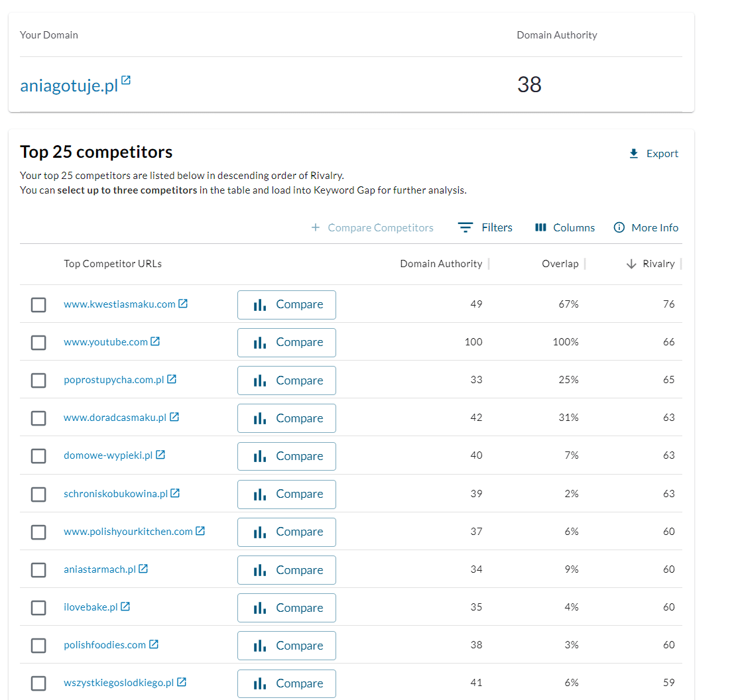Click the plus icon before Compare Competitors

(x=316, y=227)
